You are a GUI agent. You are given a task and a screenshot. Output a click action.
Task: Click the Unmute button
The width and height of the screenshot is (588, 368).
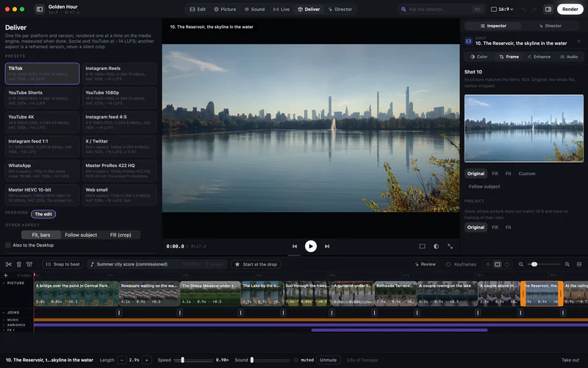point(328,360)
